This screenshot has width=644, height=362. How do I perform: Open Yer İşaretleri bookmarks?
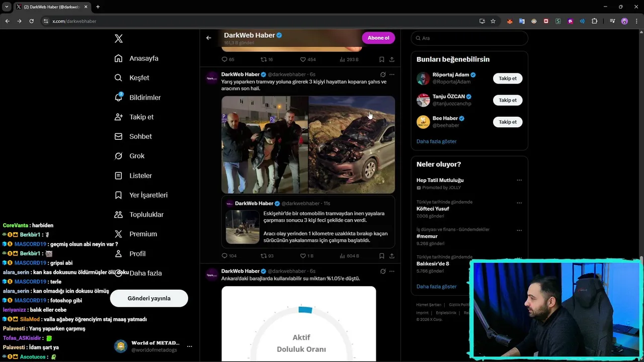tap(141, 195)
